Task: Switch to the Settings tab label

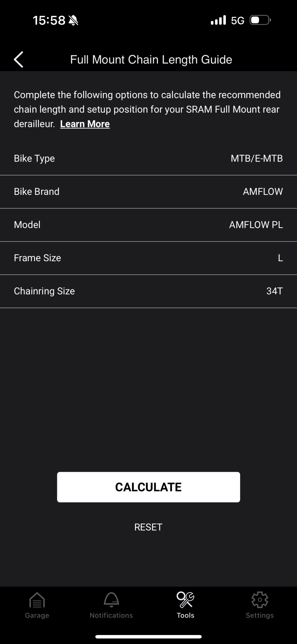Action: click(260, 615)
